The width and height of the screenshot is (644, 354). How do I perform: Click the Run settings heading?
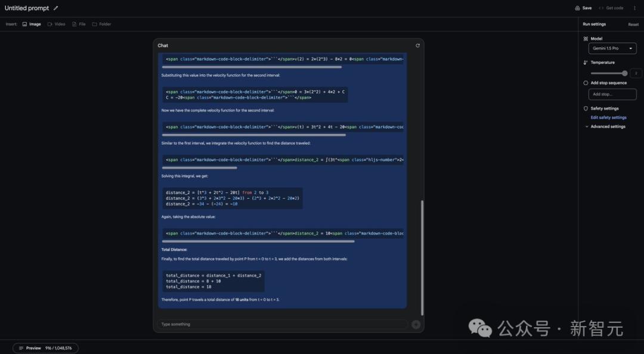(594, 24)
